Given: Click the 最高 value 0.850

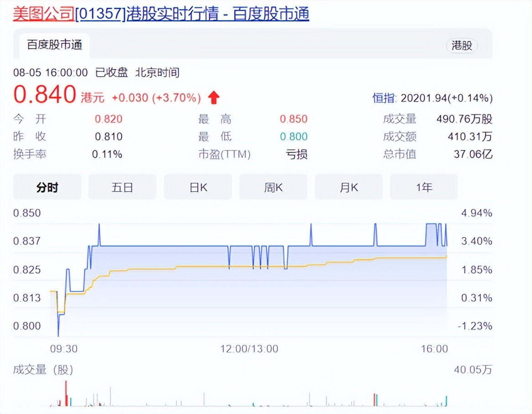Looking at the screenshot, I should coord(293,119).
